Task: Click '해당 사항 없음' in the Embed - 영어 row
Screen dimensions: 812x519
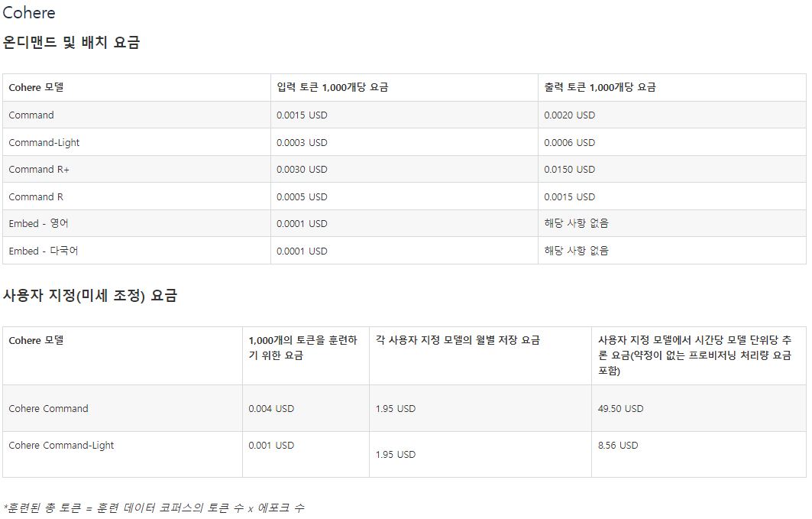Action: (x=577, y=223)
